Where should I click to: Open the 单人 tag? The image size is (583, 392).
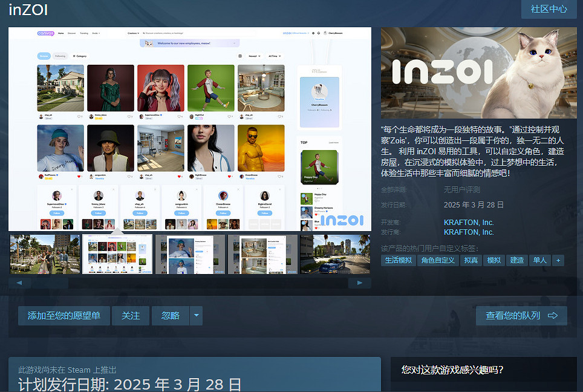[539, 260]
